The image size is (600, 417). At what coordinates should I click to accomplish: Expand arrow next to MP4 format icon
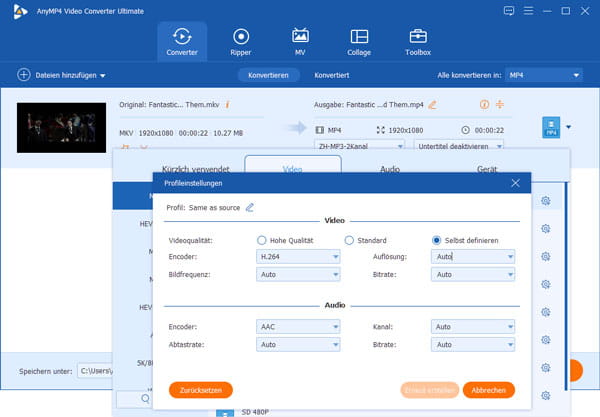pyautogui.click(x=569, y=127)
